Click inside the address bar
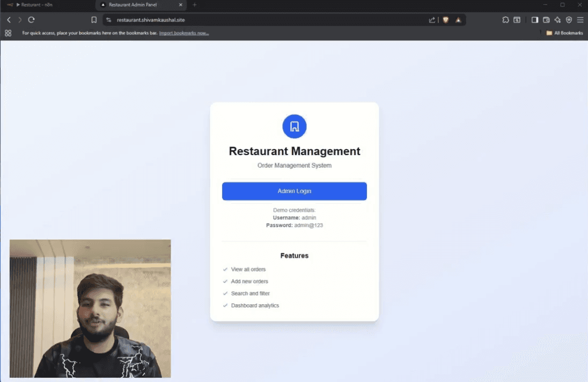Image resolution: width=588 pixels, height=382 pixels. 241,20
